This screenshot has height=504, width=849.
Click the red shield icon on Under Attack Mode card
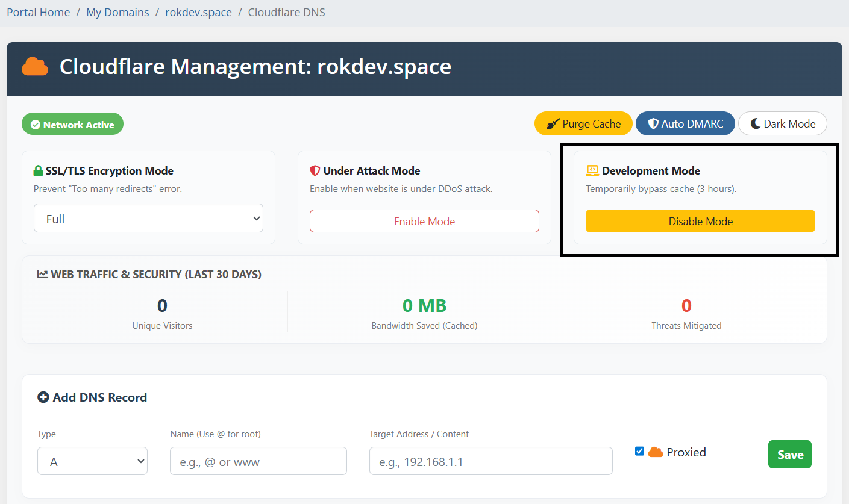point(315,170)
